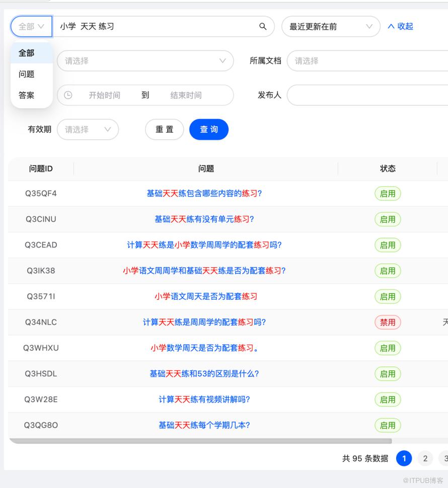Expand the 有效期 dropdown
Image resolution: width=448 pixels, height=488 pixels.
pos(88,129)
